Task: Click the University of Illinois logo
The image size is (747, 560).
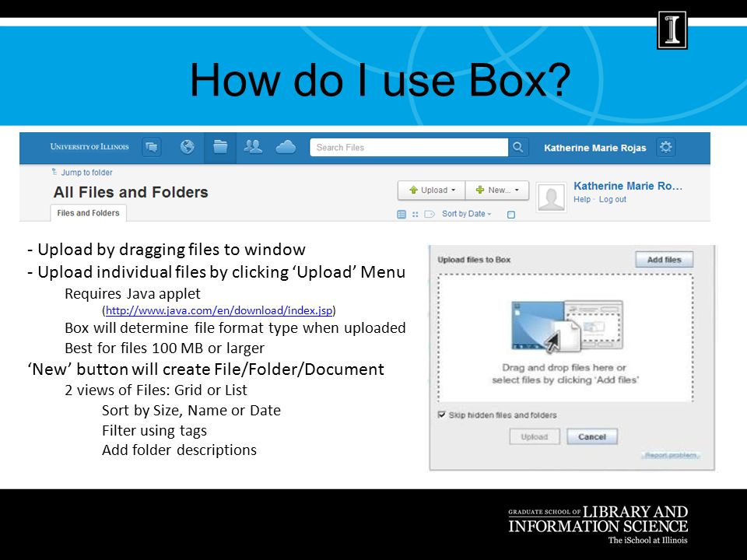Action: click(x=89, y=147)
